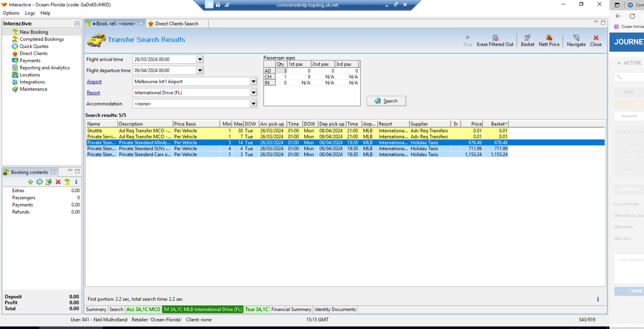The image size is (644, 329).
Task: Open the Tour 3A,1C tab
Action: (x=256, y=309)
